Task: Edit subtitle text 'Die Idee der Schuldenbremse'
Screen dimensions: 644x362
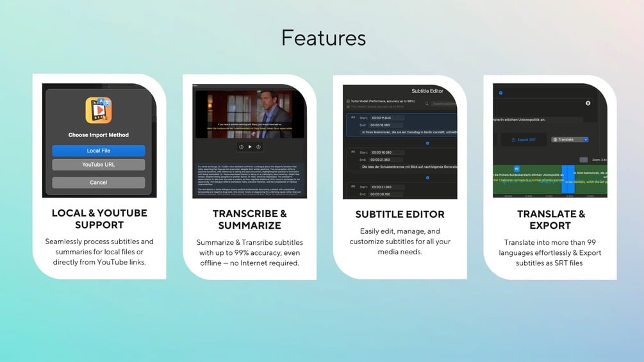Action: click(409, 167)
